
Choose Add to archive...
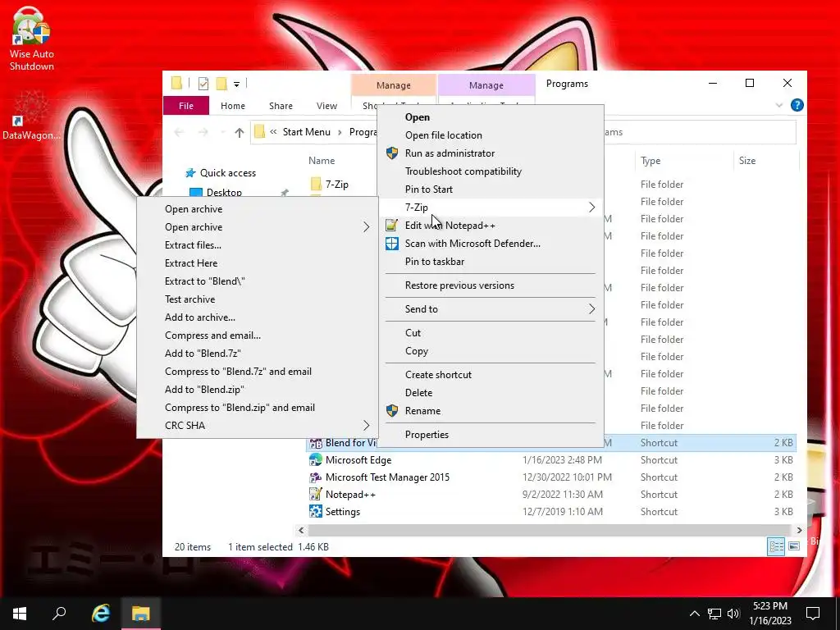(257, 317)
